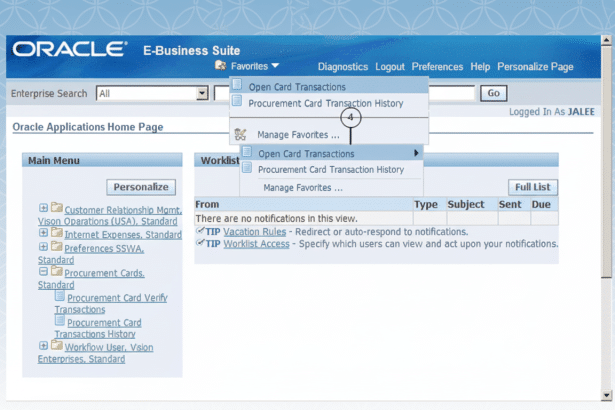The width and height of the screenshot is (615, 410).
Task: Click 'There are no notifications in this view.' text
Action: tap(277, 219)
